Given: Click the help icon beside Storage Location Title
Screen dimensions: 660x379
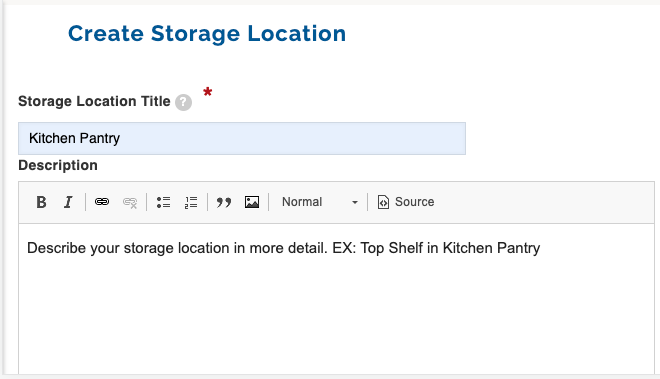Looking at the screenshot, I should (x=184, y=102).
